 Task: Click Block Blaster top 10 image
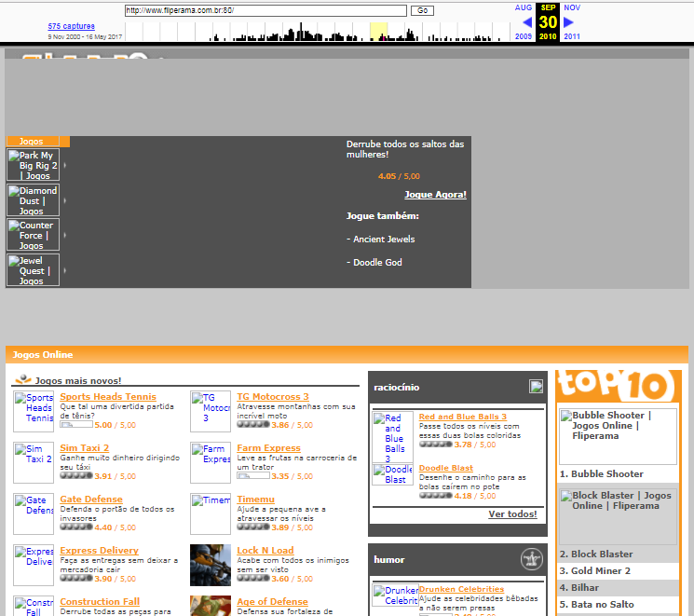[x=618, y=516]
